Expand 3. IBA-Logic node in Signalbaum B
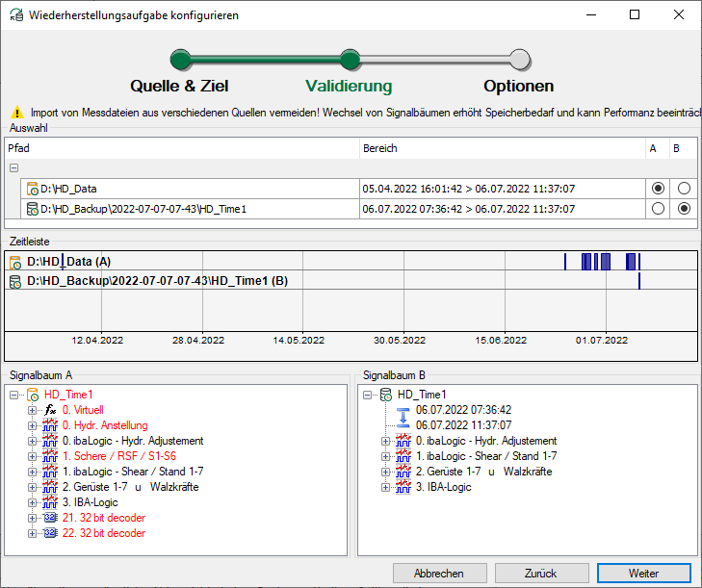 [386, 487]
